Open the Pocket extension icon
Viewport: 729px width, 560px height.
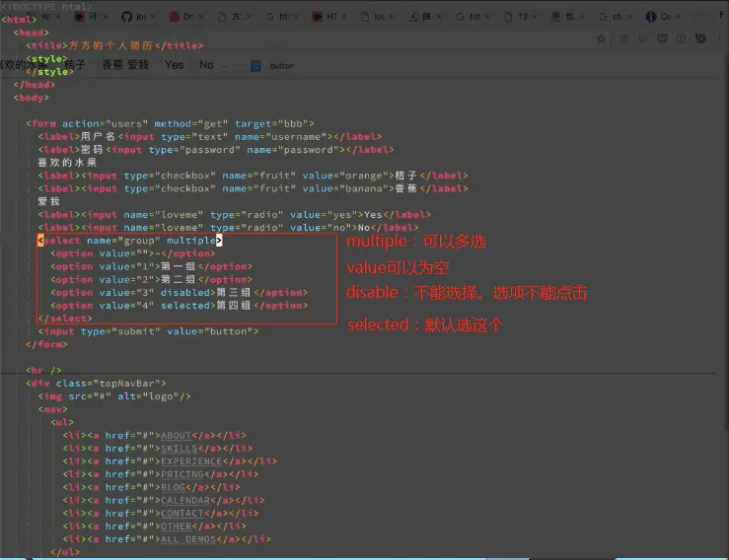click(x=662, y=38)
